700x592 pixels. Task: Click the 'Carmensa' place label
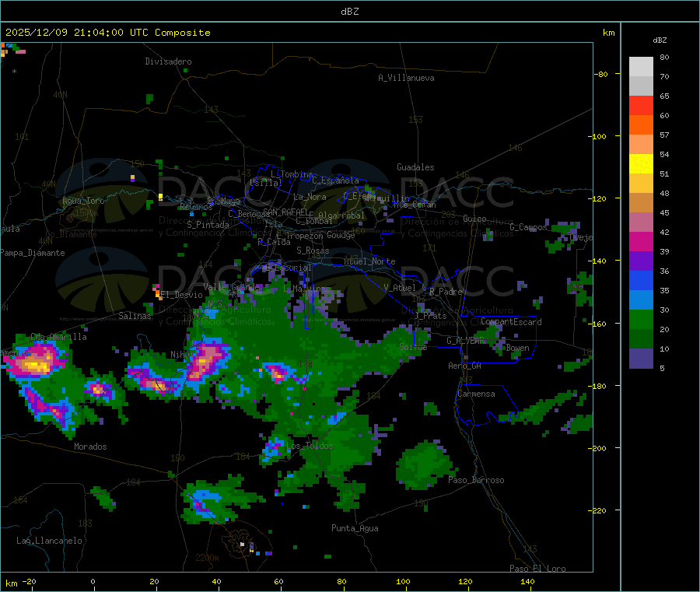476,394
